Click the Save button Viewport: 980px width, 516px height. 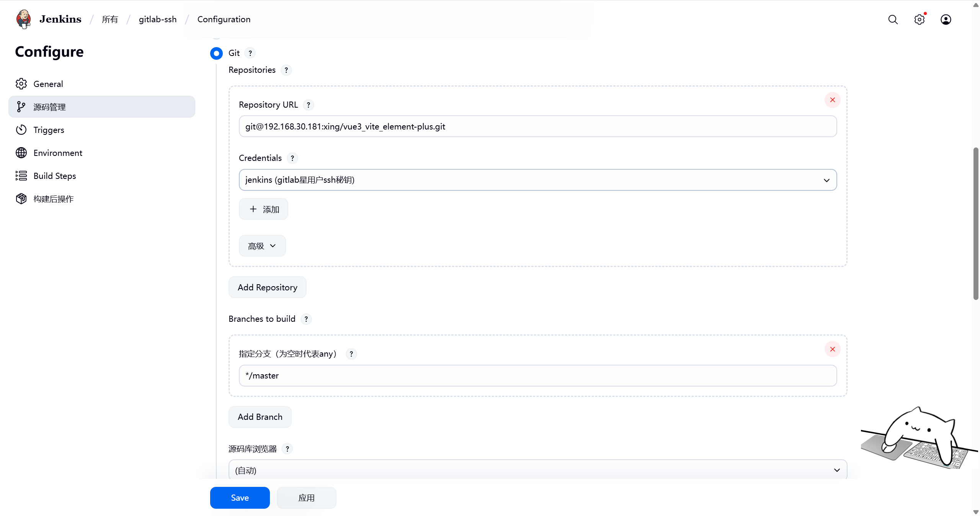pos(240,498)
